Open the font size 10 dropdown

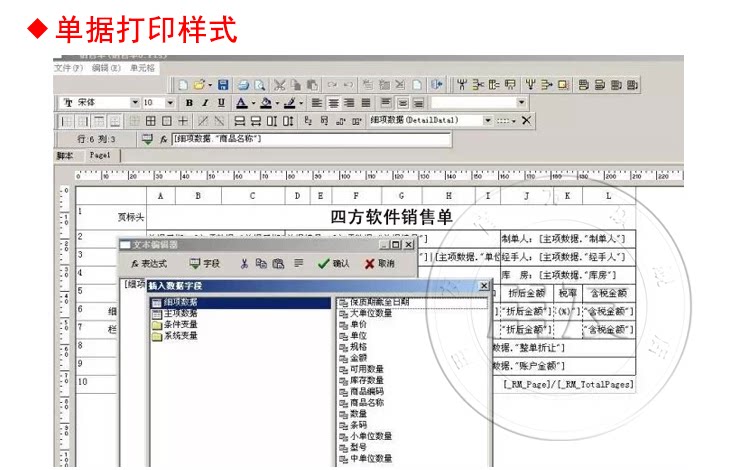click(x=170, y=102)
